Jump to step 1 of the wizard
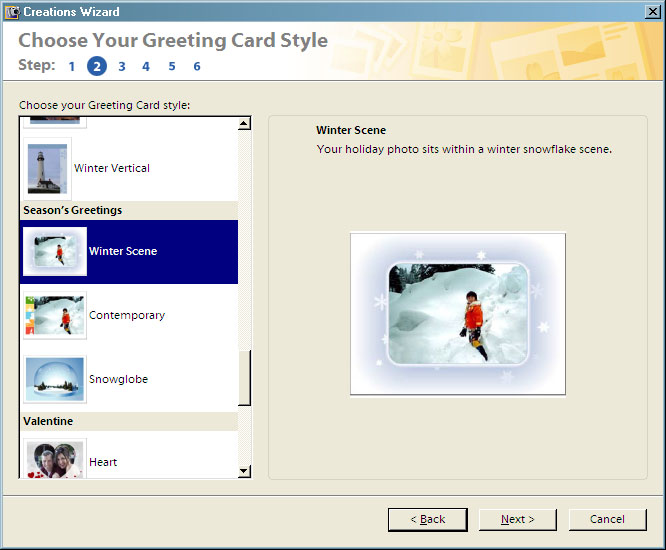 (x=71, y=67)
